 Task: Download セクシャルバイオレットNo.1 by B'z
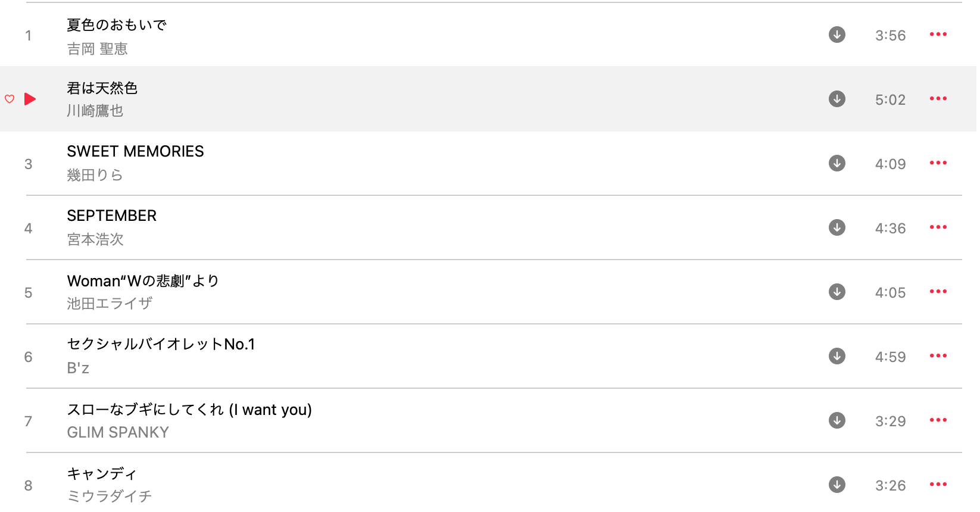837,356
